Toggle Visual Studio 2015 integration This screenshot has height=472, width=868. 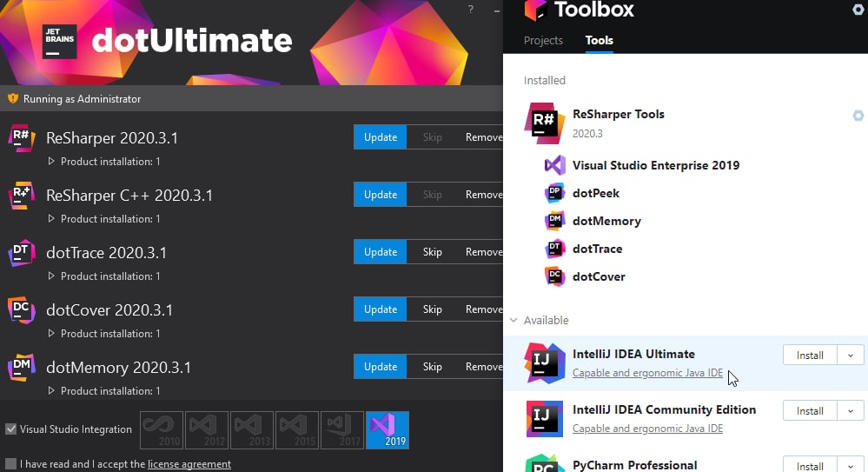point(296,430)
